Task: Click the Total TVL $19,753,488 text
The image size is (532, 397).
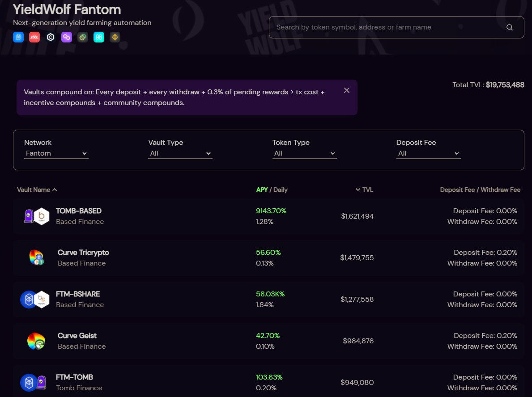Action: tap(488, 85)
